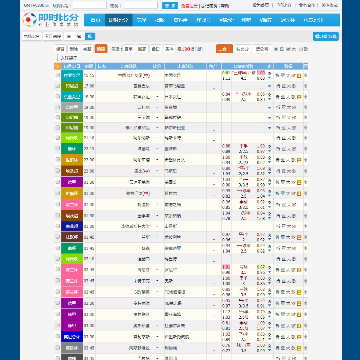360x360 pixels.
Task: Tick the checkbox of the navy-blue league row
Action: (x=57, y=226)
